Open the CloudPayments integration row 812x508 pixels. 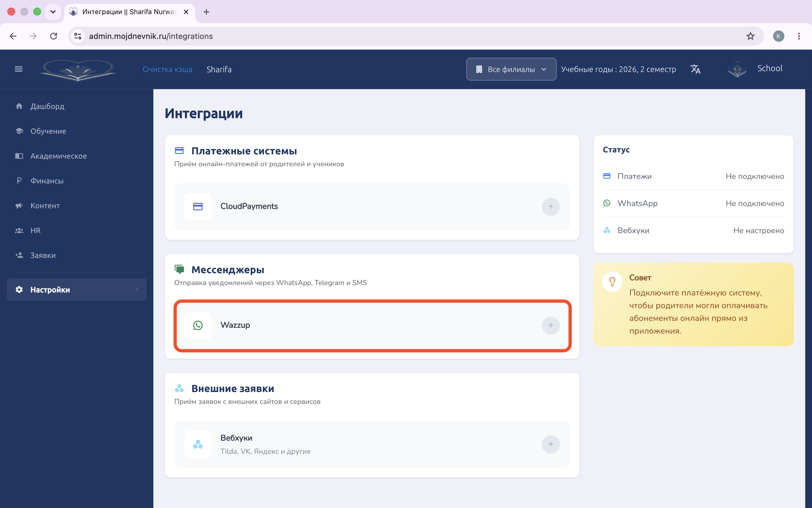[372, 207]
